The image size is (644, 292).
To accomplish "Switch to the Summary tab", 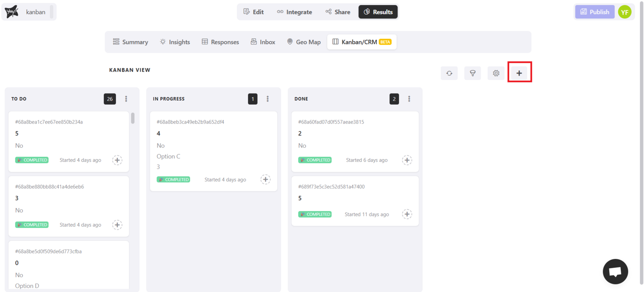I will coord(130,42).
